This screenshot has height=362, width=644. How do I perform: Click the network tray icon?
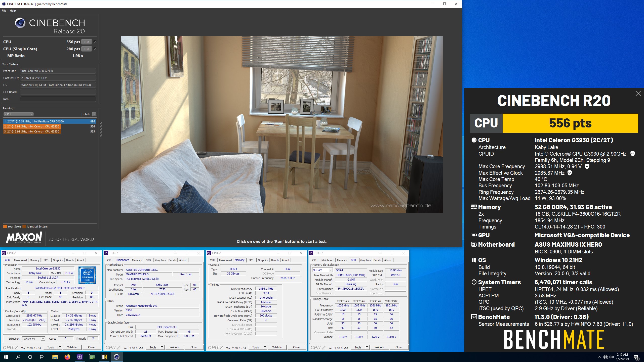(x=606, y=357)
